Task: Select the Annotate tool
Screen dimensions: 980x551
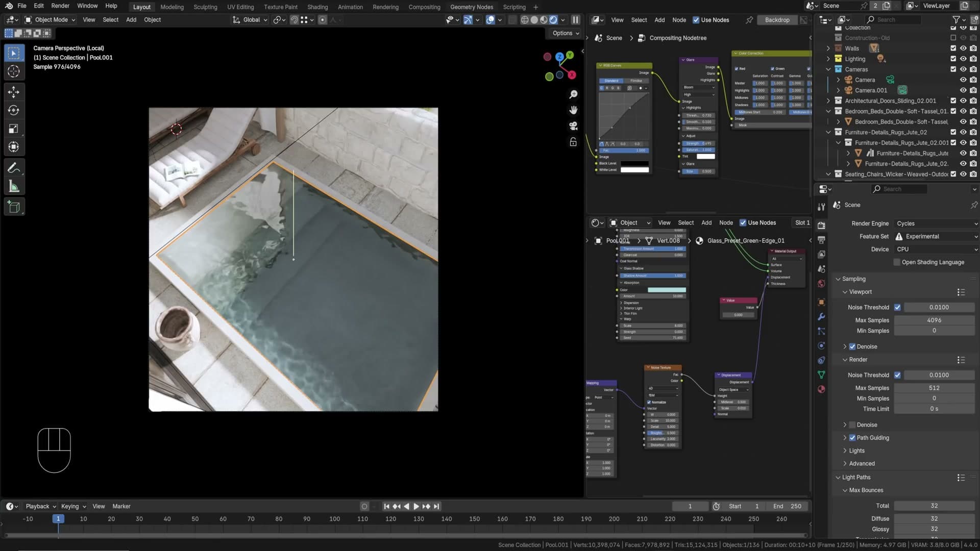Action: click(14, 168)
